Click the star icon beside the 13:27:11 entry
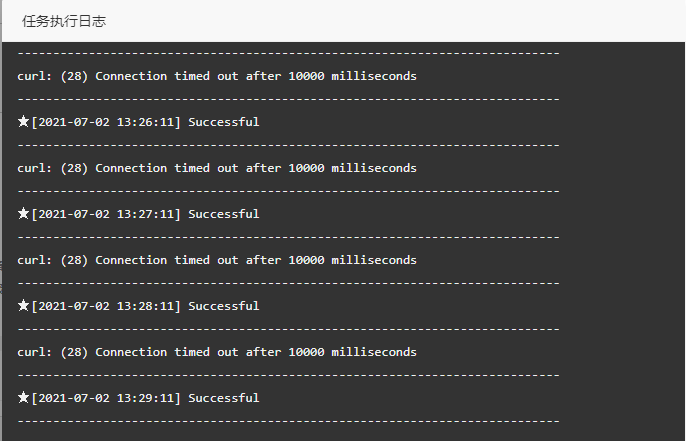This screenshot has width=686, height=441. [x=24, y=214]
